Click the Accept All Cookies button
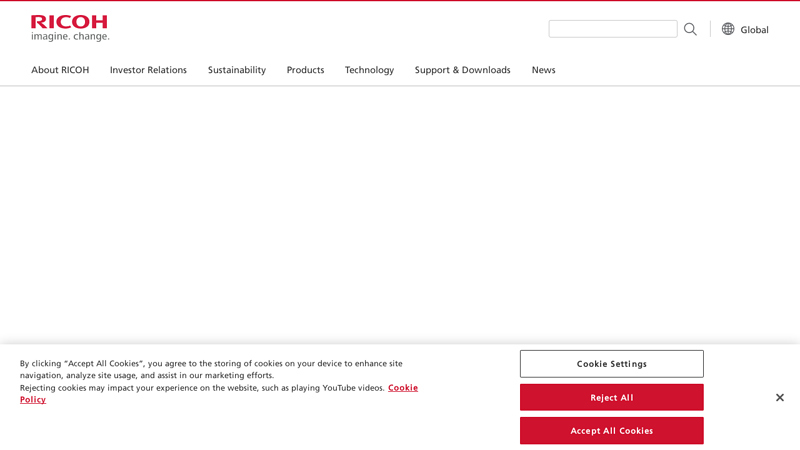The height and width of the screenshot is (450, 800). 612,431
